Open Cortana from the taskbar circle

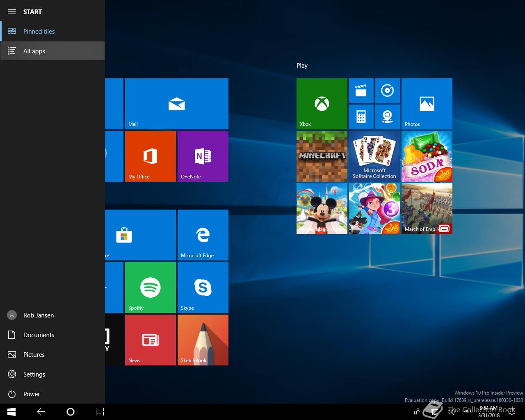[70, 412]
